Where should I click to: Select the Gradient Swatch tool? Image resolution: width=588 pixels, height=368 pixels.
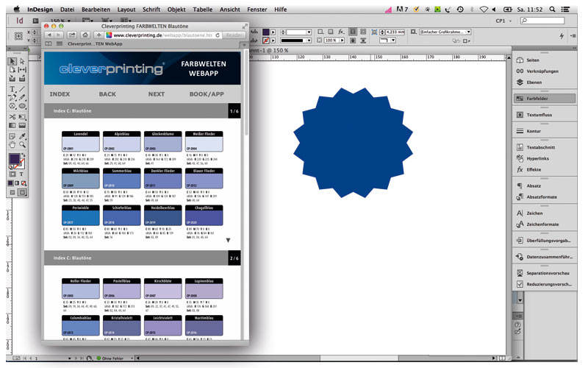click(x=12, y=125)
